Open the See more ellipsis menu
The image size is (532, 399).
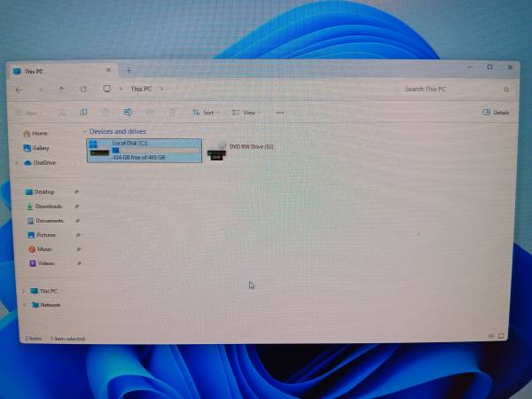280,113
